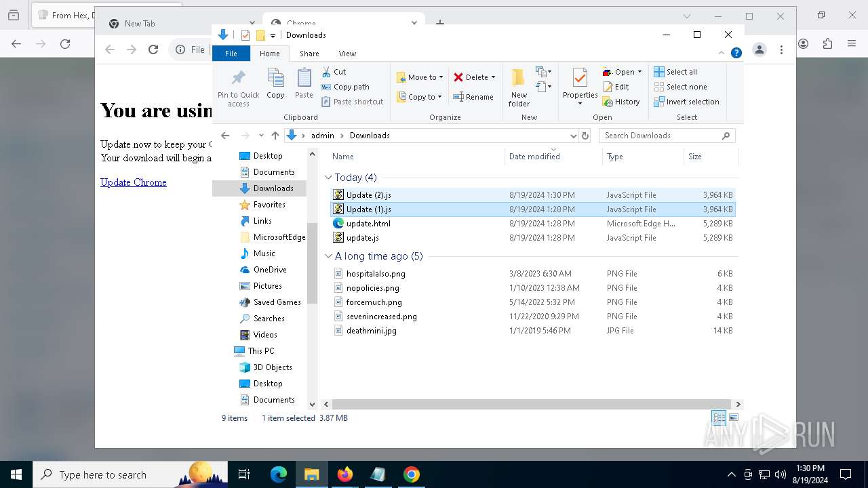Click the Copy ribbon icon
Screen dimensions: 868x488
coord(275,84)
